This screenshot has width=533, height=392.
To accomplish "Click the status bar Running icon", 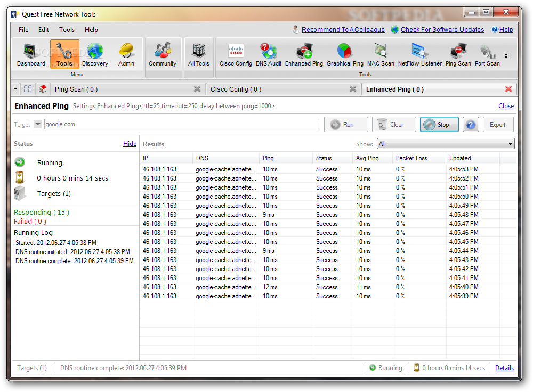I will pyautogui.click(x=373, y=367).
